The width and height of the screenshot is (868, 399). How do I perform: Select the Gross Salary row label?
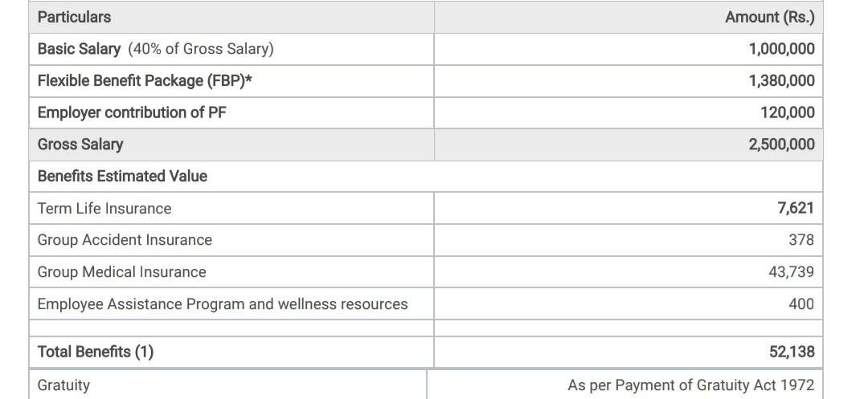(80, 145)
